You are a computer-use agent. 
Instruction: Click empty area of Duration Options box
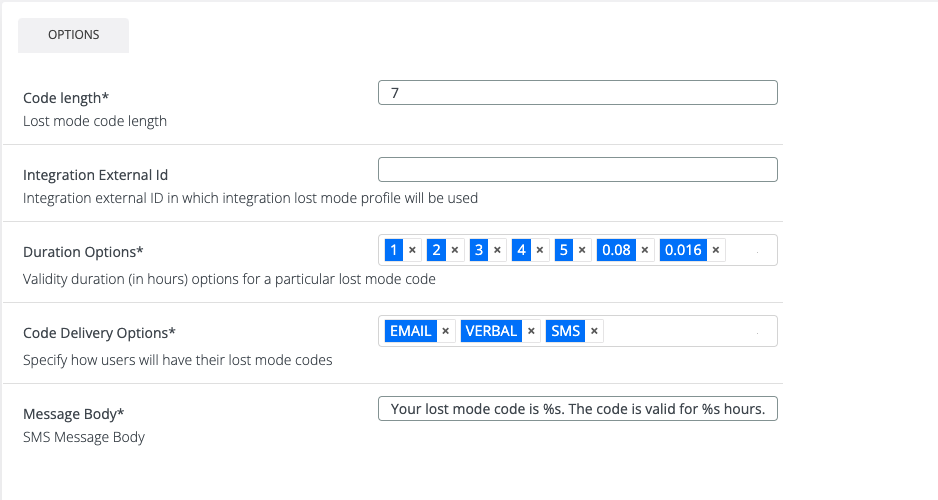point(748,250)
